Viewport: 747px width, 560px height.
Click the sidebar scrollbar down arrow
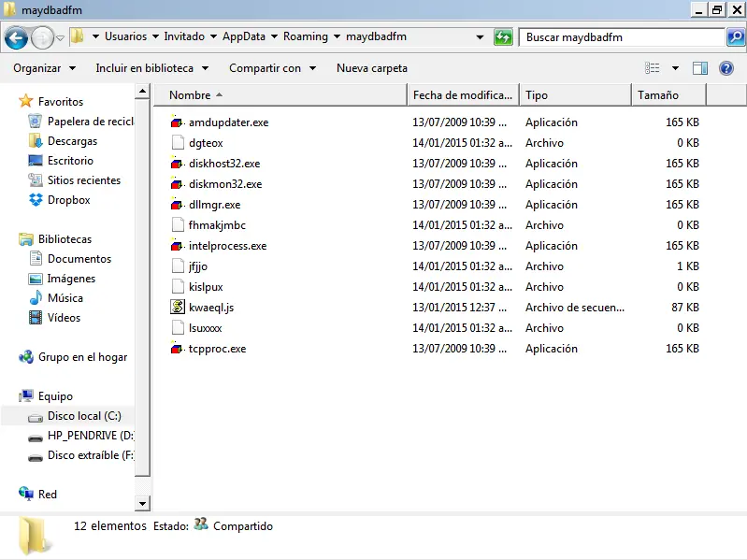coord(142,503)
